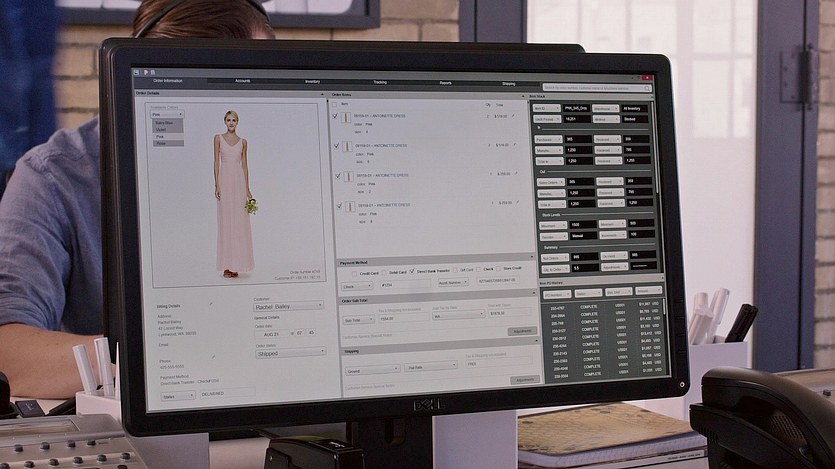Viewport: 835px width, 469px height.
Task: Open the Available Colors dropdown showing Pink
Action: (x=167, y=114)
